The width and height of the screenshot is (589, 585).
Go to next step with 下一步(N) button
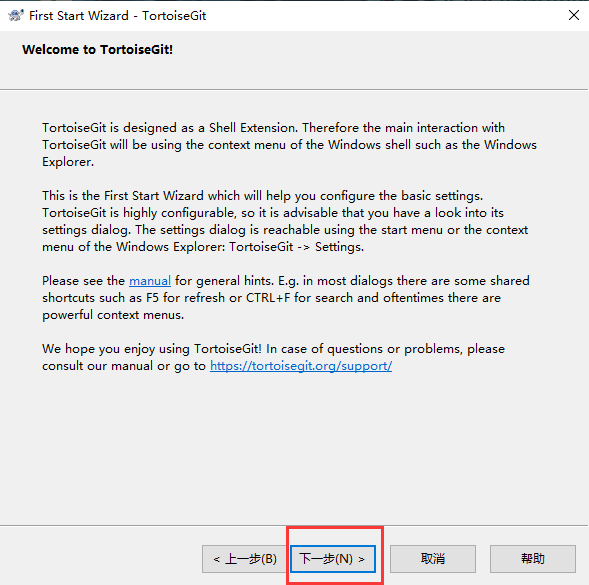(x=333, y=559)
